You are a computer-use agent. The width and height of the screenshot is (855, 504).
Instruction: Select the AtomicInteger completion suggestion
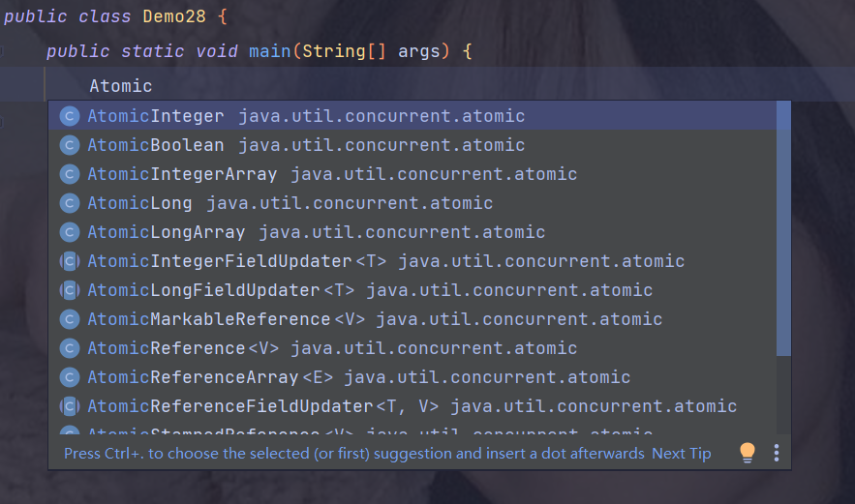(x=156, y=116)
